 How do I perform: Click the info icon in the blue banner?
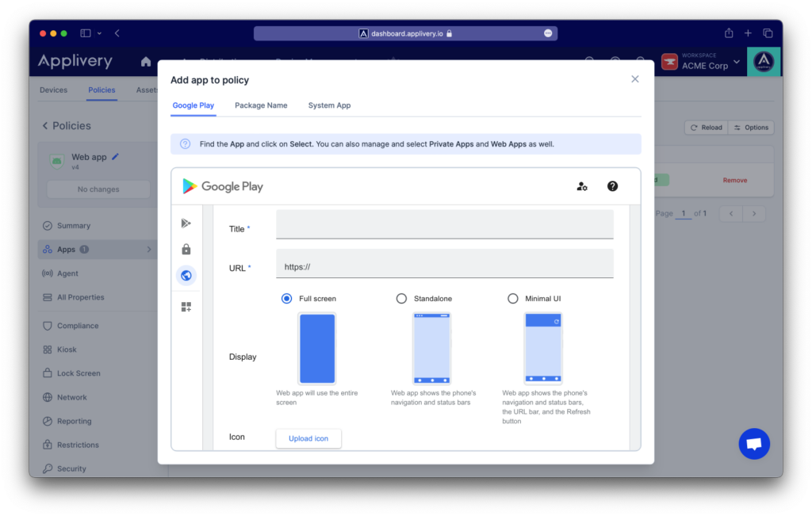(185, 144)
